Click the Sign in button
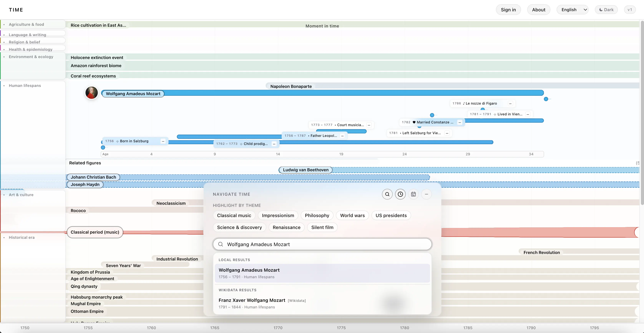This screenshot has height=333, width=644. point(508,10)
